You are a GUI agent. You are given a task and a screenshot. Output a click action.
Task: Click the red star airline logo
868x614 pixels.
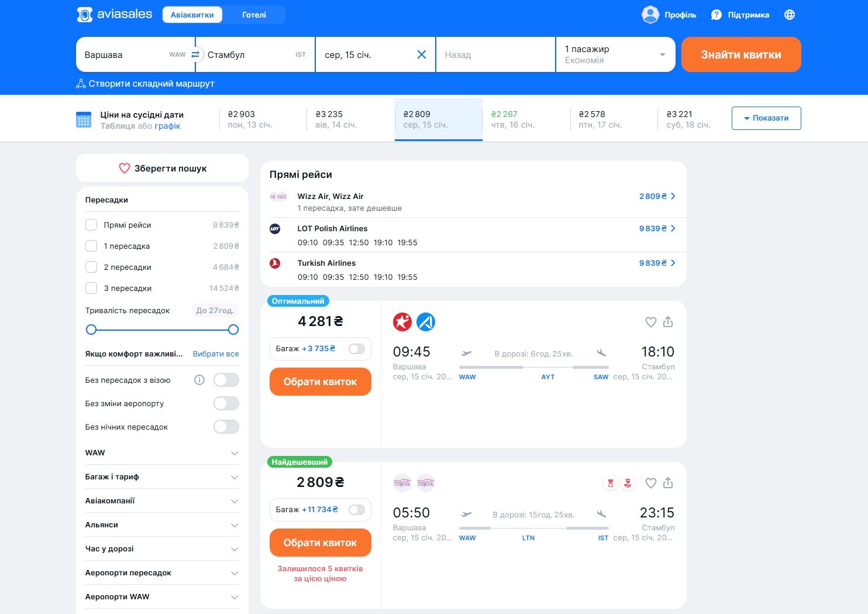[x=402, y=322]
